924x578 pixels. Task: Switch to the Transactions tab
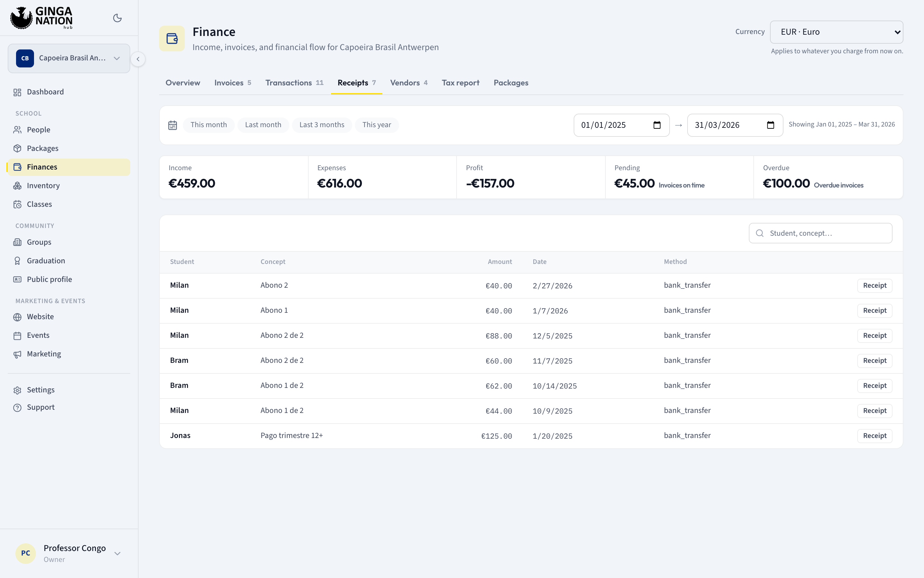click(x=295, y=83)
